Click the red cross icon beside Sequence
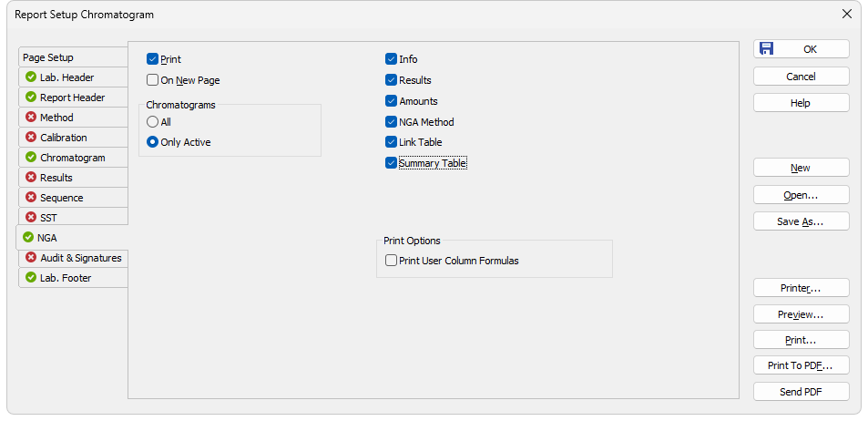The width and height of the screenshot is (868, 421). pos(31,197)
